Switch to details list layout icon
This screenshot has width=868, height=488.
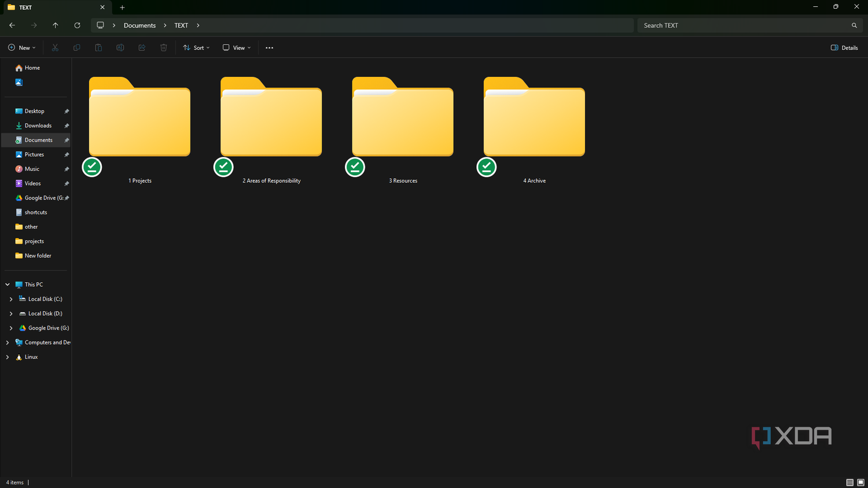849,482
